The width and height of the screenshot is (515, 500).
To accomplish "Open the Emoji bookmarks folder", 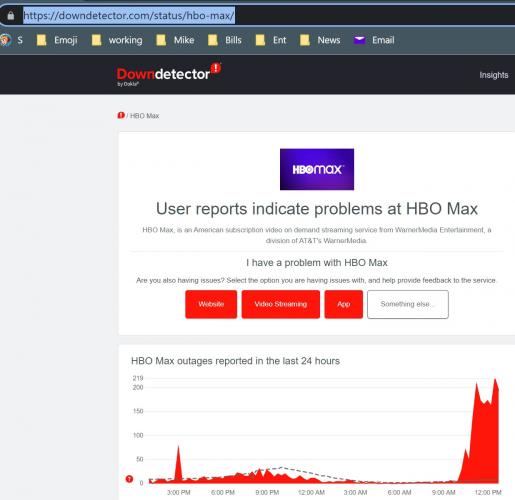I will [57, 40].
